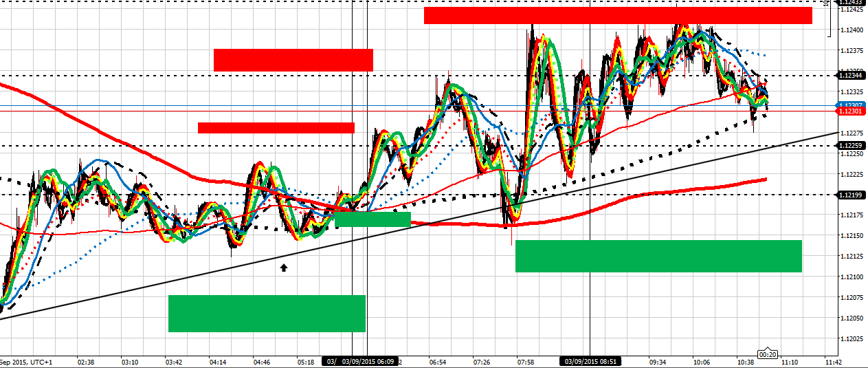
Task: Click the 04:46 time axis label
Action: (x=262, y=361)
